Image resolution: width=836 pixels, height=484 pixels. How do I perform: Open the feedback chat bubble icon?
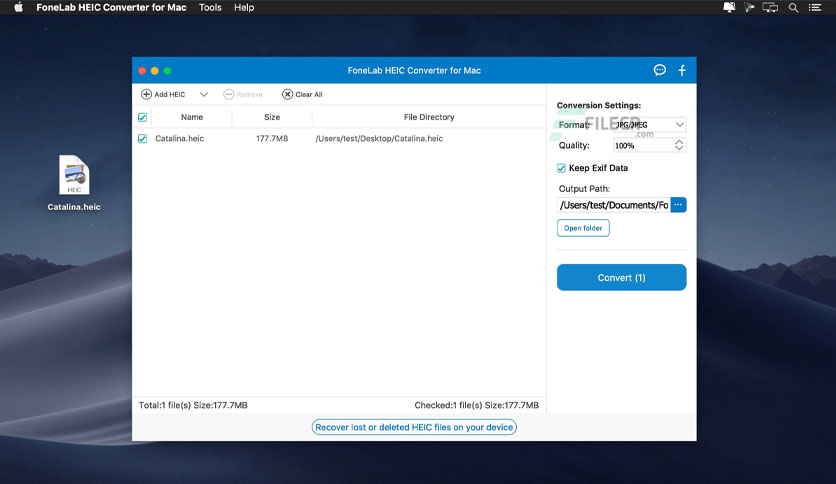(x=660, y=70)
